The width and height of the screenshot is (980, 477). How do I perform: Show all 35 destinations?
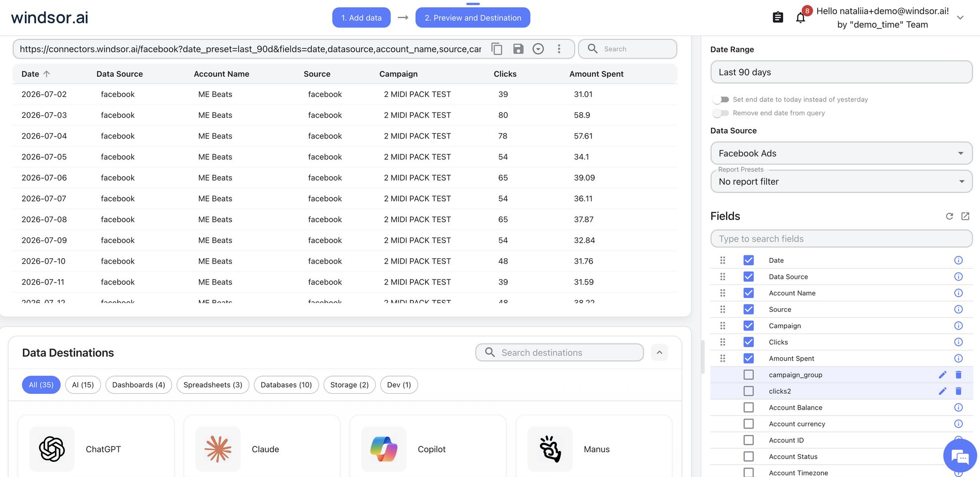(41, 385)
